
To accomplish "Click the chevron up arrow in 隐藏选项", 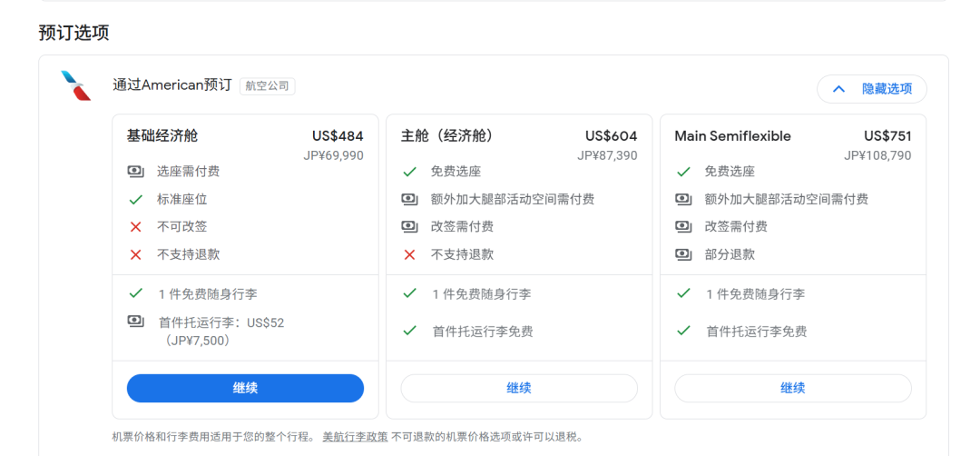I will pyautogui.click(x=838, y=89).
